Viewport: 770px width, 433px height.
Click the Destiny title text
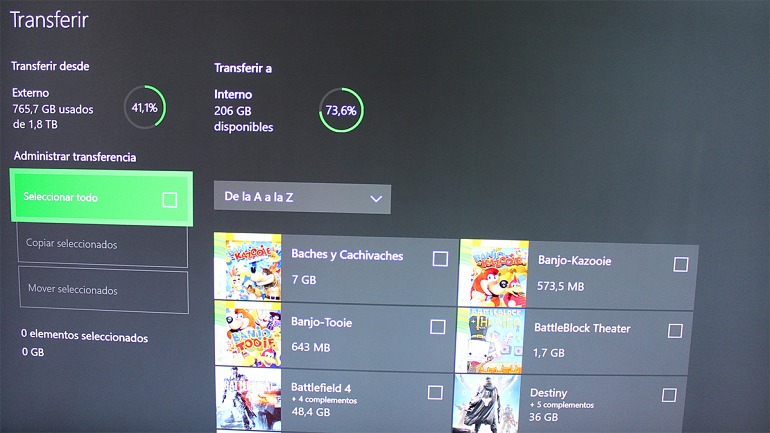coord(549,393)
